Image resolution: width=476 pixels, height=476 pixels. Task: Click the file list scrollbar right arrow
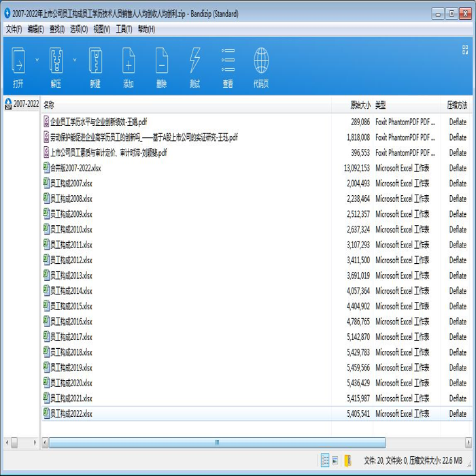click(x=468, y=443)
